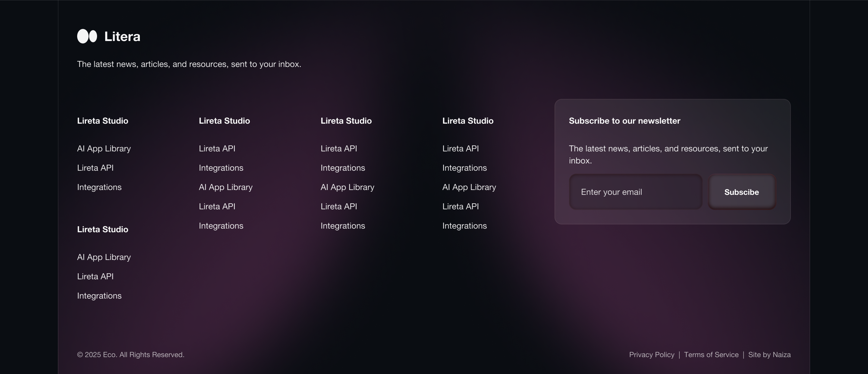
Task: Open AI App Library in the bottom-left column group
Action: (x=104, y=257)
